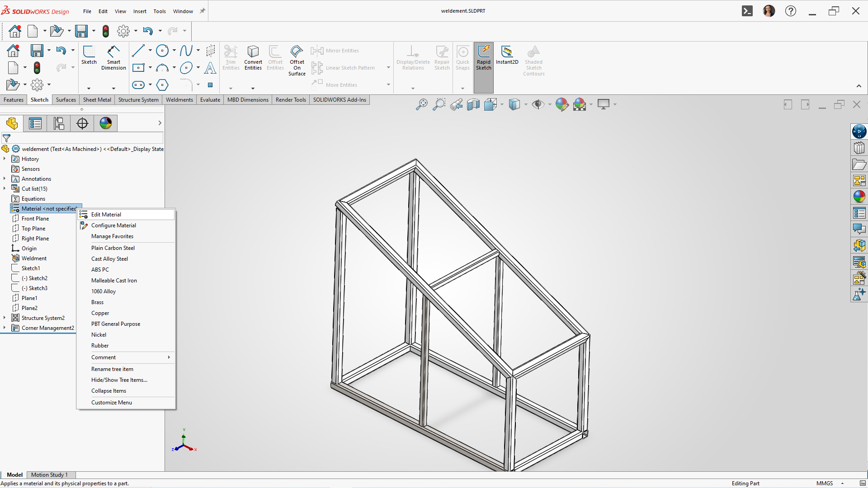Open the Offset On Surface tool

coord(297,61)
